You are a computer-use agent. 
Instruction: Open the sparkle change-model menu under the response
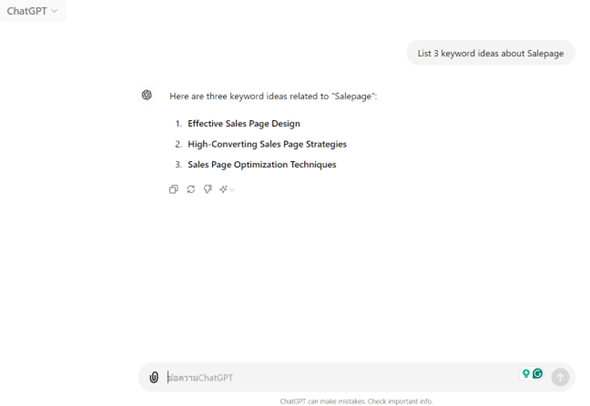[227, 189]
